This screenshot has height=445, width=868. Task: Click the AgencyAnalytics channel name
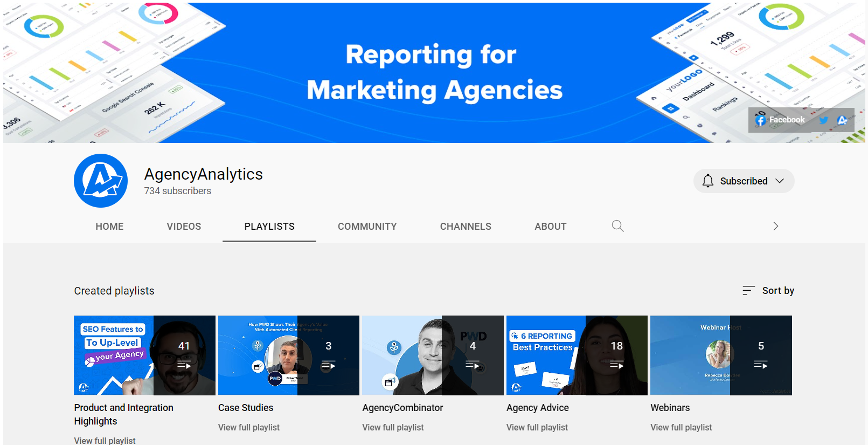(x=204, y=174)
